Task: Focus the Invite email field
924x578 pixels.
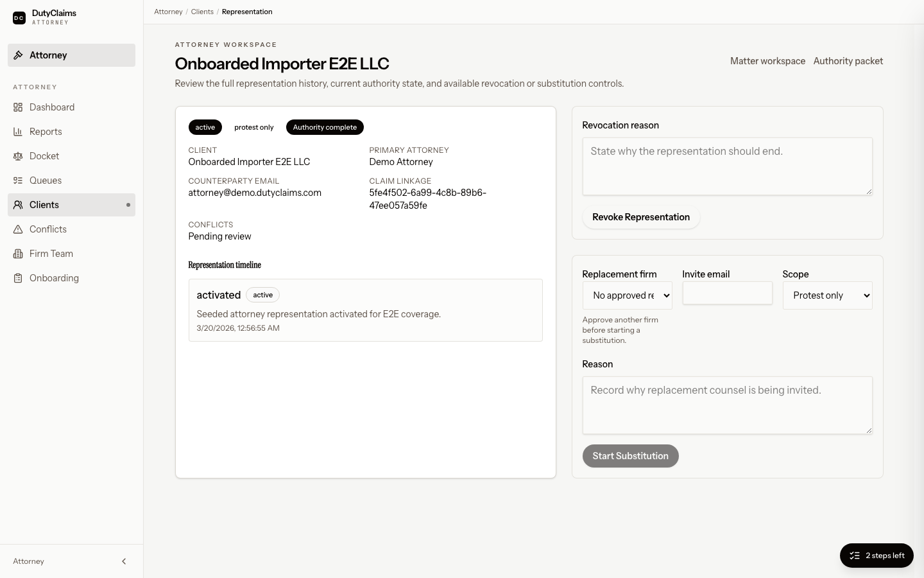Action: click(728, 293)
